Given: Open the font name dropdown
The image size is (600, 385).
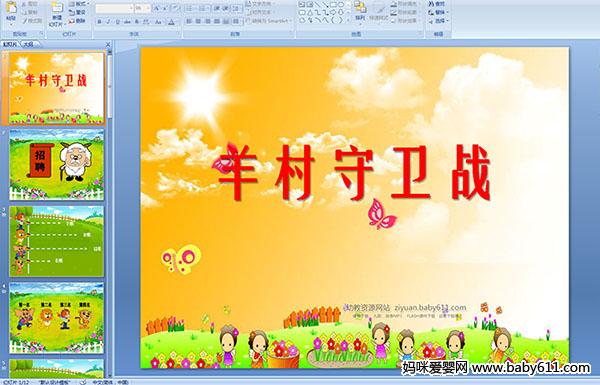Looking at the screenshot, I should pyautogui.click(x=114, y=8).
